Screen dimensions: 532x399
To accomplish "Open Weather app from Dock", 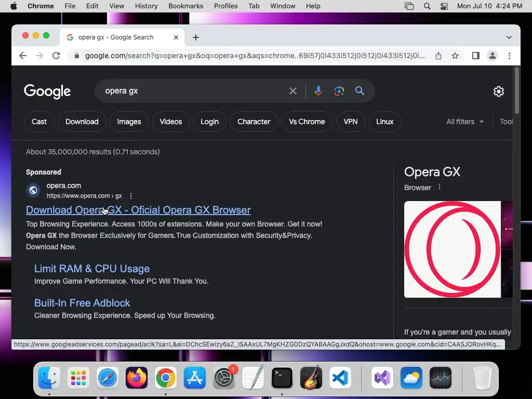I will (x=411, y=378).
